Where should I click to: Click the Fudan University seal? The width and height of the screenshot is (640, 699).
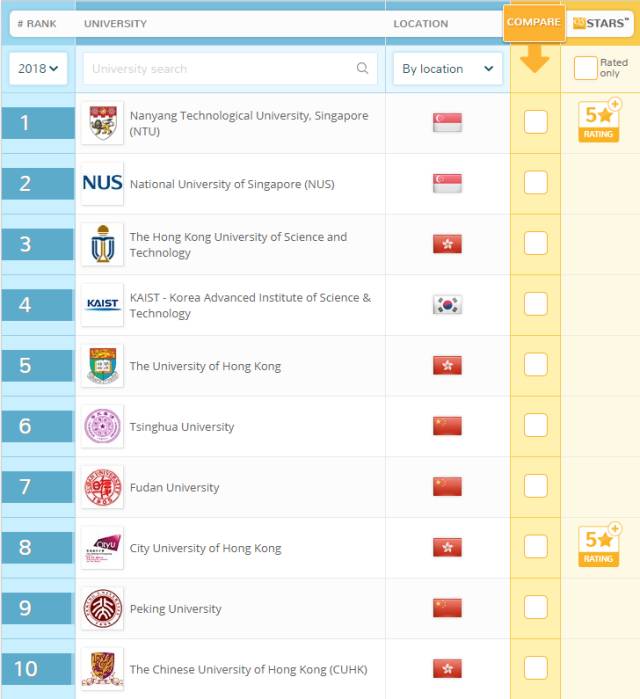point(103,487)
